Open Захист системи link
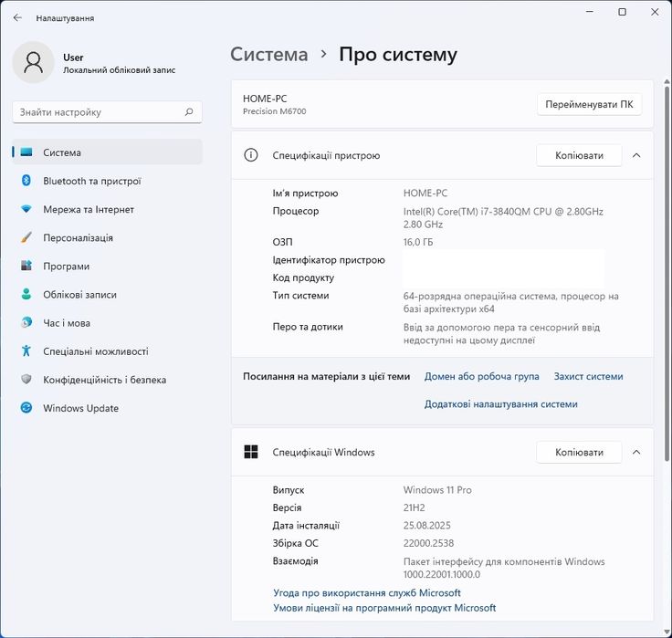The width and height of the screenshot is (672, 638). 588,376
